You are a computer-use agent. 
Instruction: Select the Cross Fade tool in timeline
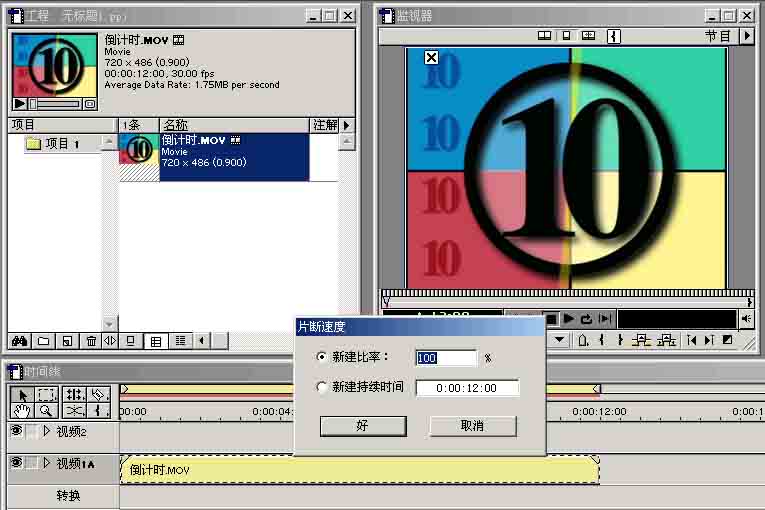coord(74,411)
